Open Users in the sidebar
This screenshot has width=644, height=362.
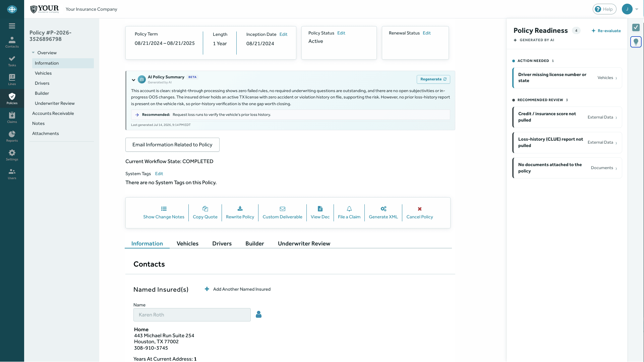pos(12,174)
